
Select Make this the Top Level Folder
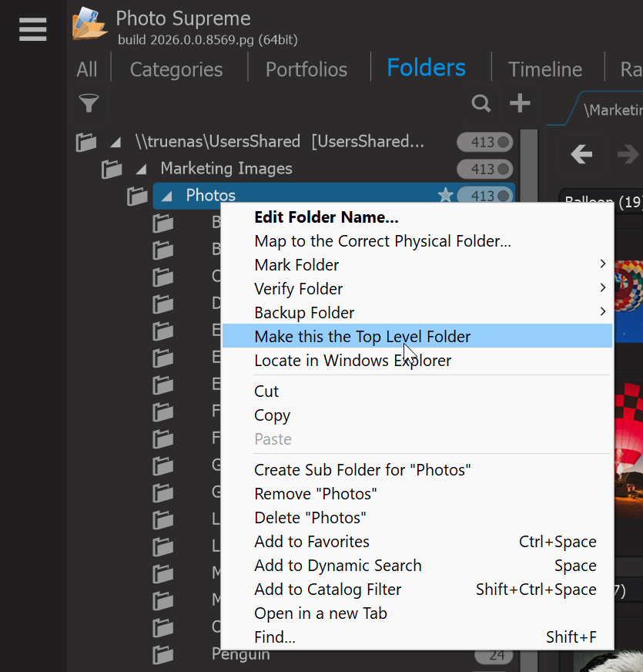417,337
